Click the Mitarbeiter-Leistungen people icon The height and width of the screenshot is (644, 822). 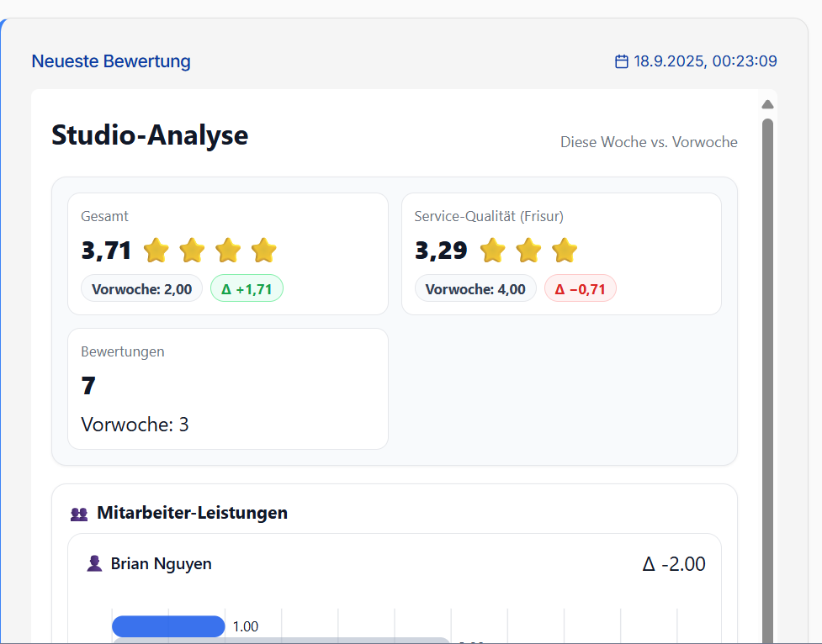click(x=79, y=514)
